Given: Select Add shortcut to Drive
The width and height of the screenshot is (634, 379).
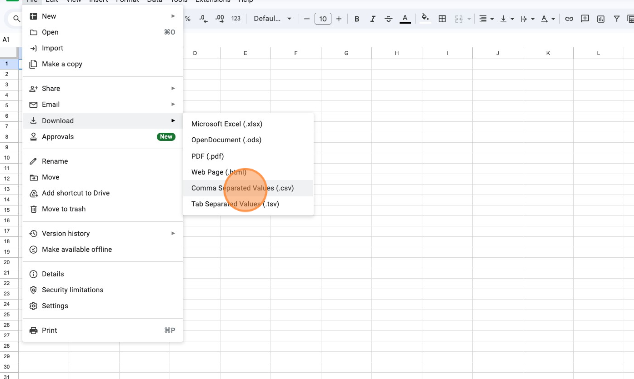Looking at the screenshot, I should click(x=103, y=193).
